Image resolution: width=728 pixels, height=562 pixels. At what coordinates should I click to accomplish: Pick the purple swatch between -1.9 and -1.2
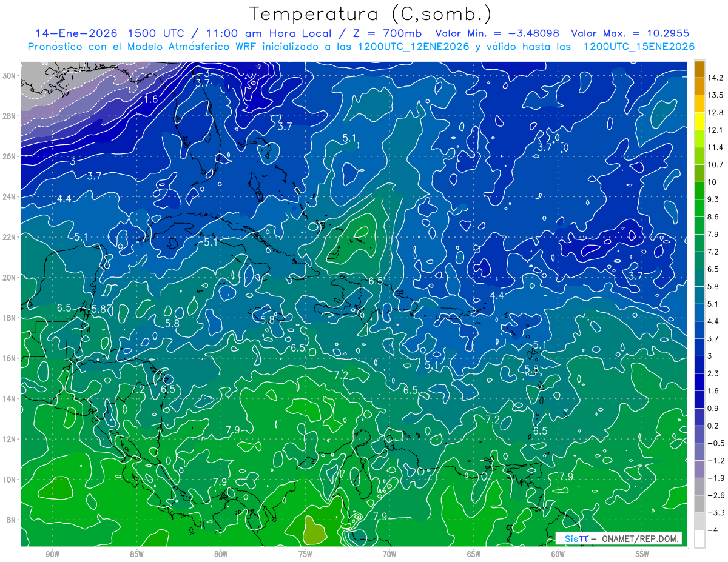[699, 469]
